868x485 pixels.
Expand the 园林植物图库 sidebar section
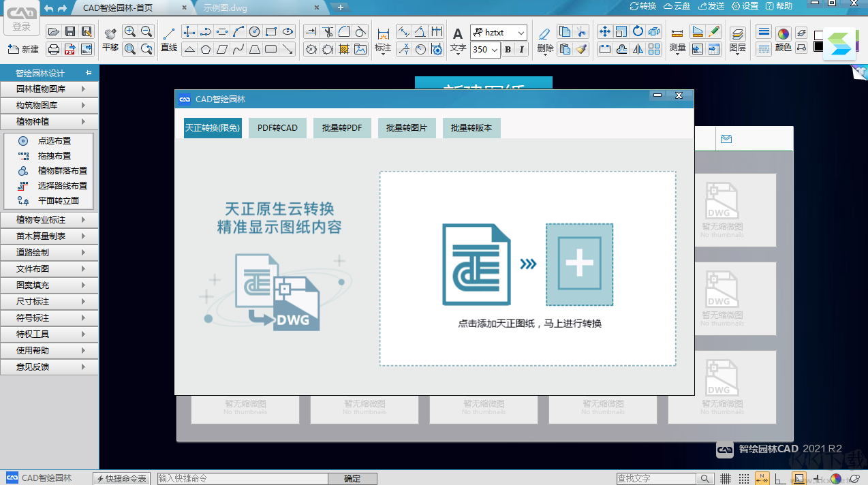point(49,89)
